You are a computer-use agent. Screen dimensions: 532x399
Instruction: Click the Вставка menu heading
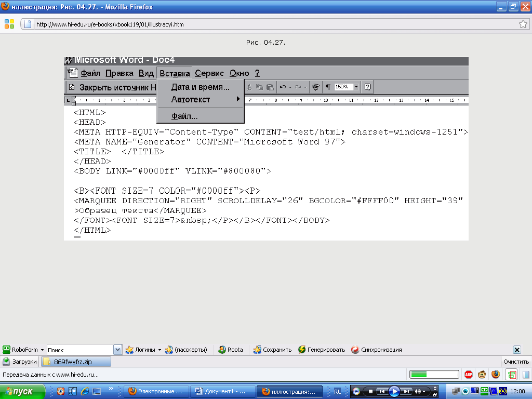pos(175,73)
